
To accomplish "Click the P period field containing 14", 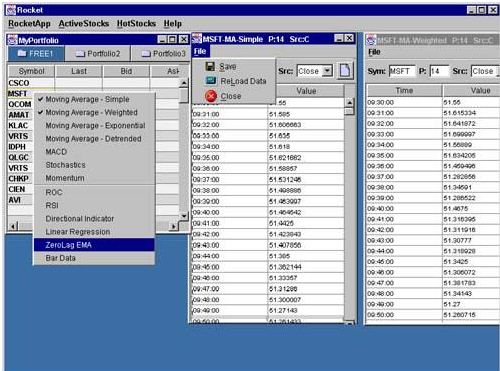I will (x=439, y=71).
